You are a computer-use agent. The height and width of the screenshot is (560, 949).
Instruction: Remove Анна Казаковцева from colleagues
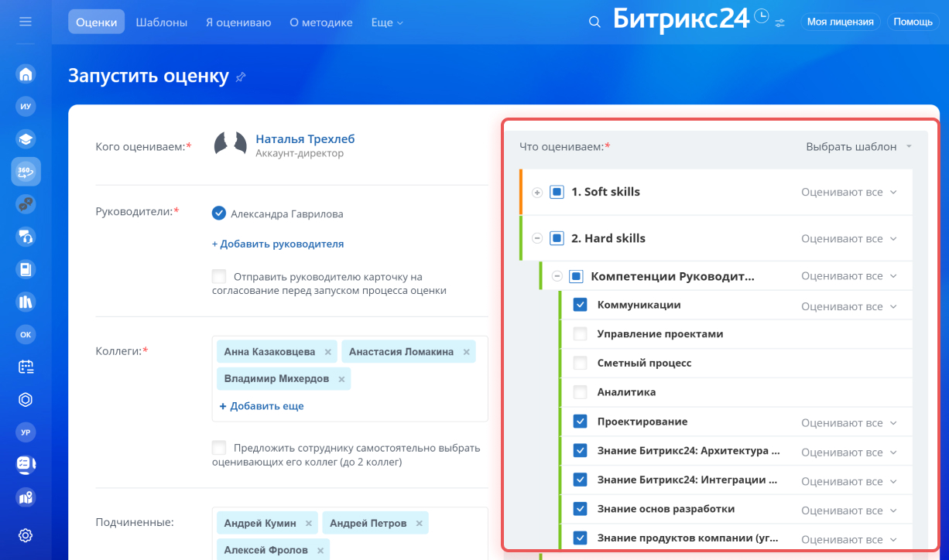(327, 352)
